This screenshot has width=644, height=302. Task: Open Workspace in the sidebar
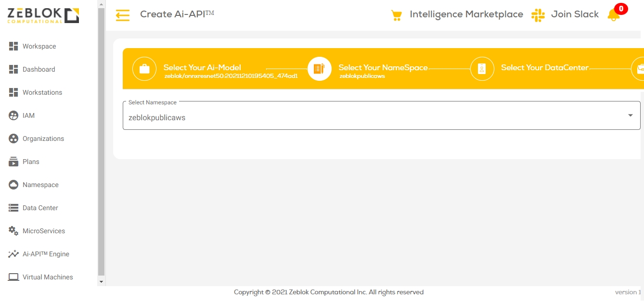pyautogui.click(x=39, y=46)
